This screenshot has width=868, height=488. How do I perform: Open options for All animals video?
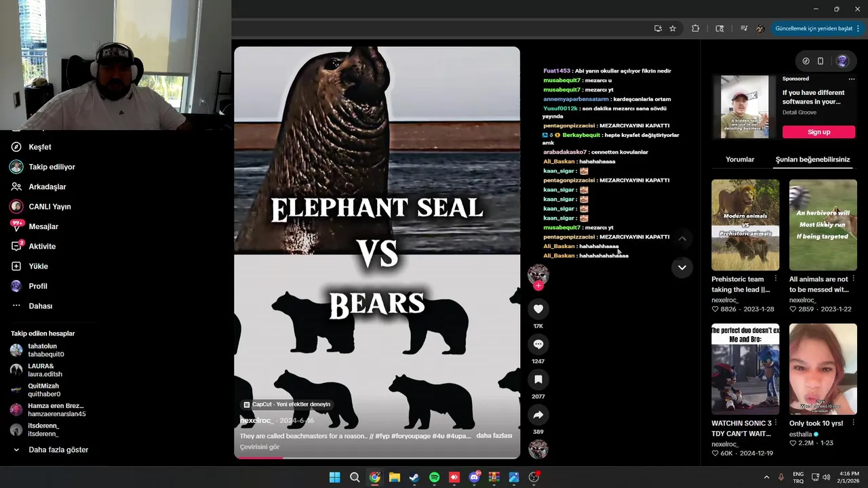tap(853, 279)
